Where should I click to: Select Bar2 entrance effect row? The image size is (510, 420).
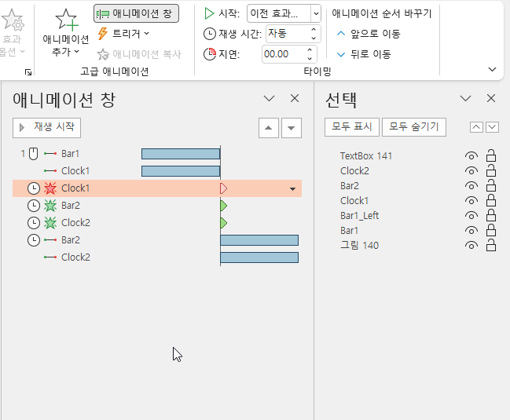[x=157, y=206]
